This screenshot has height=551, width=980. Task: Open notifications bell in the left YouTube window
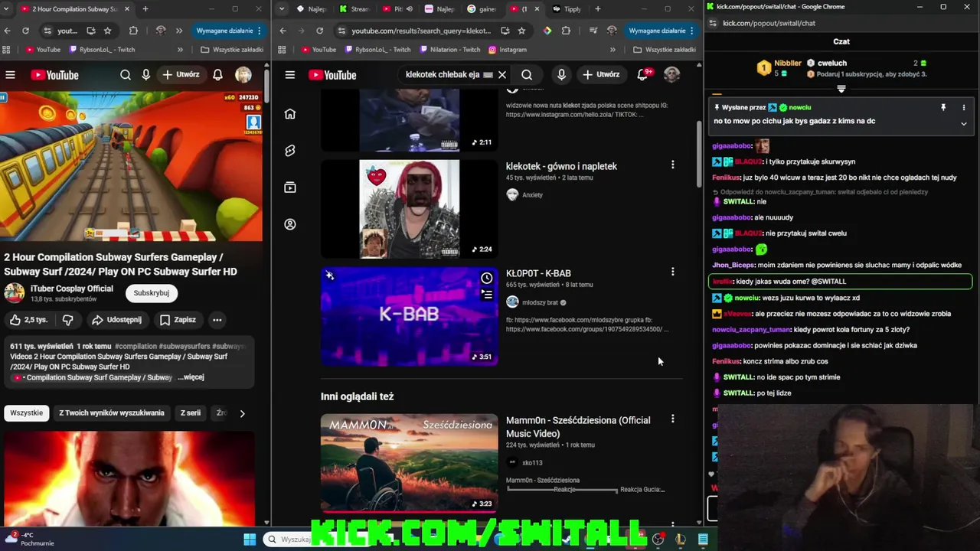click(x=217, y=75)
